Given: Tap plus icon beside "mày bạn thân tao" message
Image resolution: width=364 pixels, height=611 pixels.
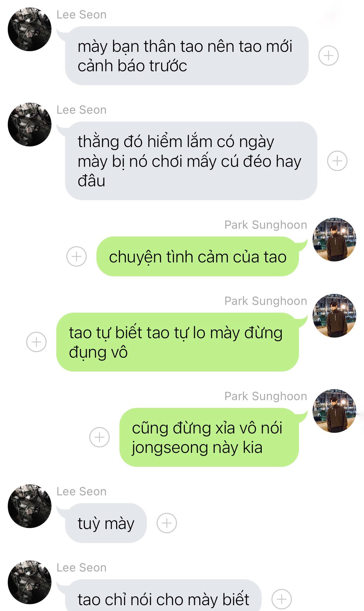Looking at the screenshot, I should point(328,56).
